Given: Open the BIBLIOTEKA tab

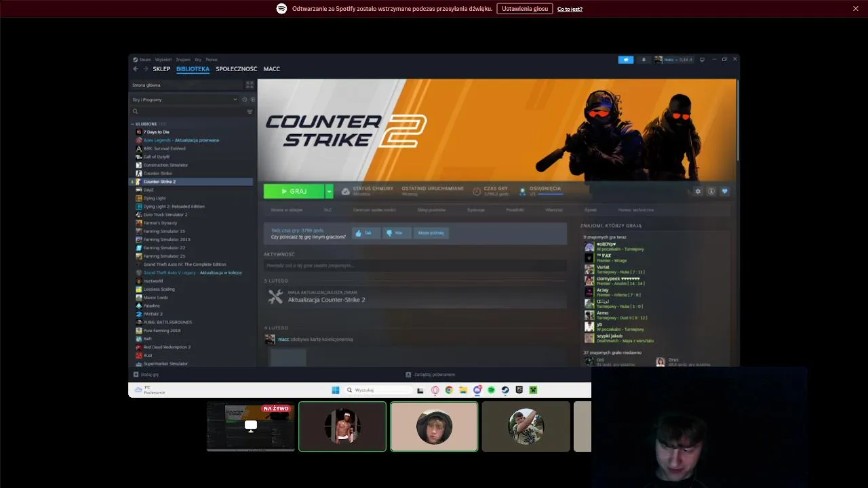Looking at the screenshot, I should point(193,69).
